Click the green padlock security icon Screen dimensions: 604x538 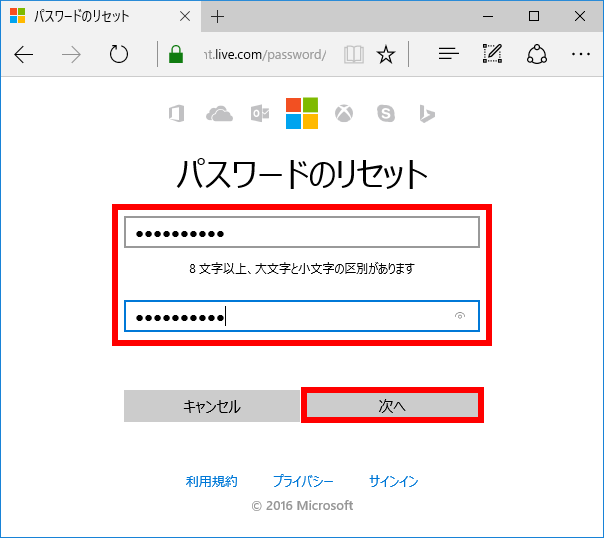coord(176,54)
